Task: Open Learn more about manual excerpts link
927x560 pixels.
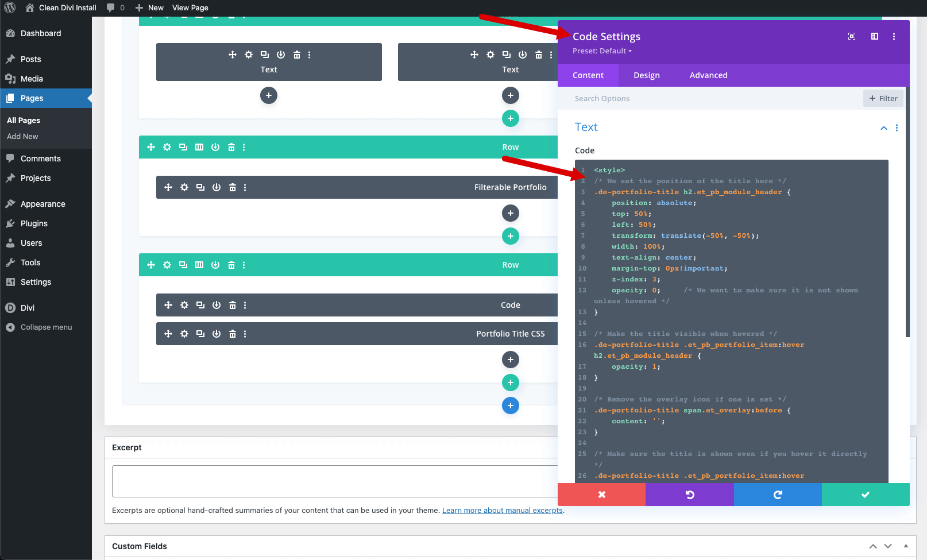Action: pos(503,510)
